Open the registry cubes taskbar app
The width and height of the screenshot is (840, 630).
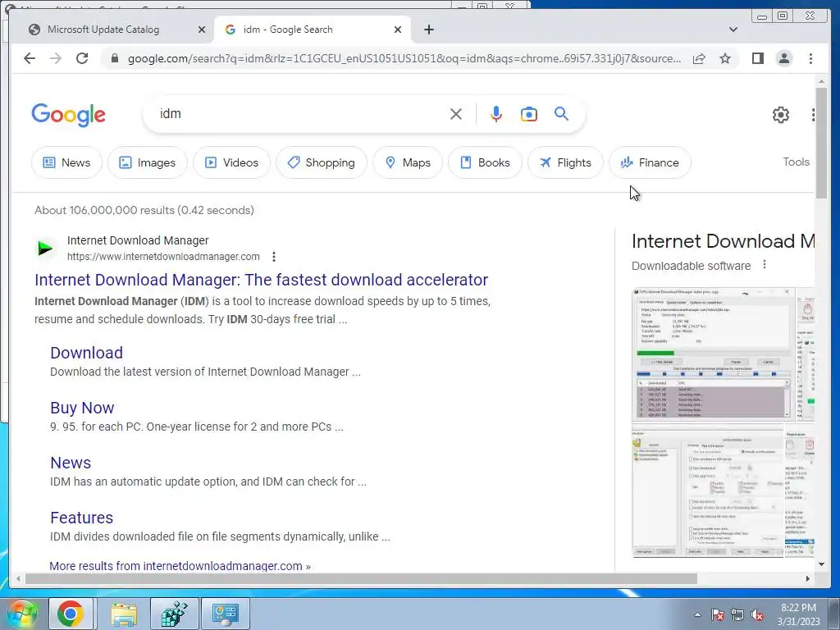coord(175,614)
